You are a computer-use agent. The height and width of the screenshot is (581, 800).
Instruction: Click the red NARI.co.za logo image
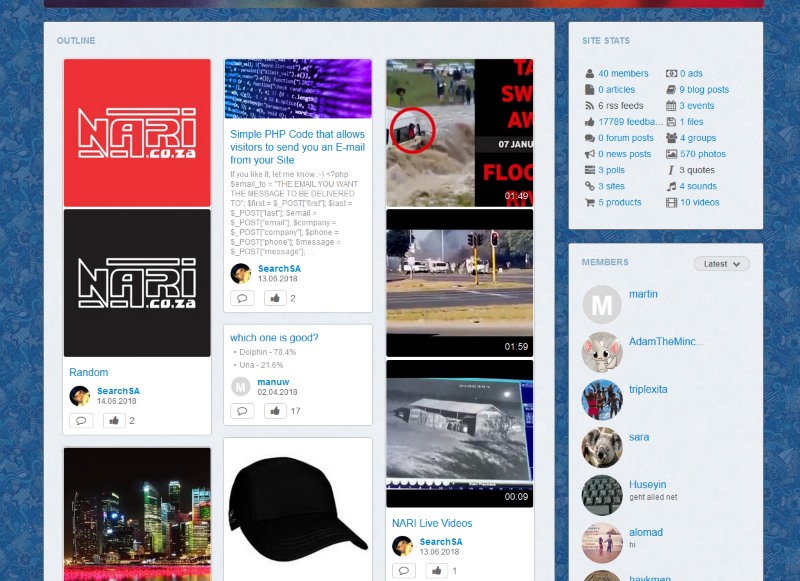click(137, 133)
